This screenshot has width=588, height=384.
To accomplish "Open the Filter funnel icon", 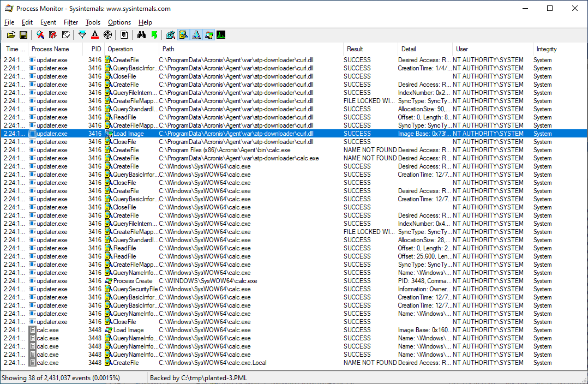I will click(82, 35).
